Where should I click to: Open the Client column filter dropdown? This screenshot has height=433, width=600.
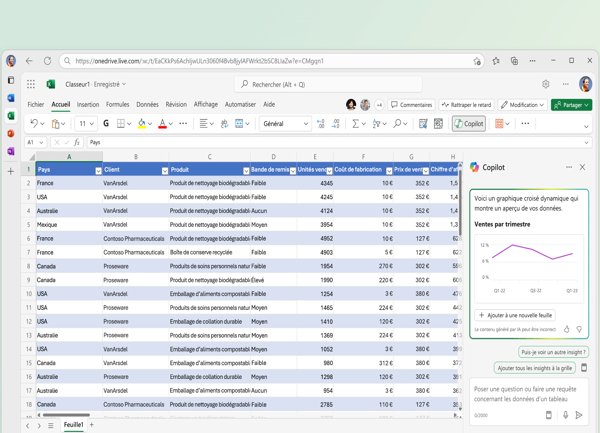coord(165,171)
